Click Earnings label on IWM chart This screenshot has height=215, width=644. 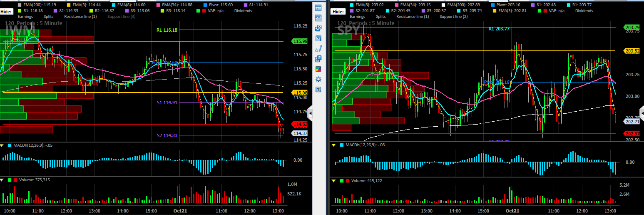25,16
